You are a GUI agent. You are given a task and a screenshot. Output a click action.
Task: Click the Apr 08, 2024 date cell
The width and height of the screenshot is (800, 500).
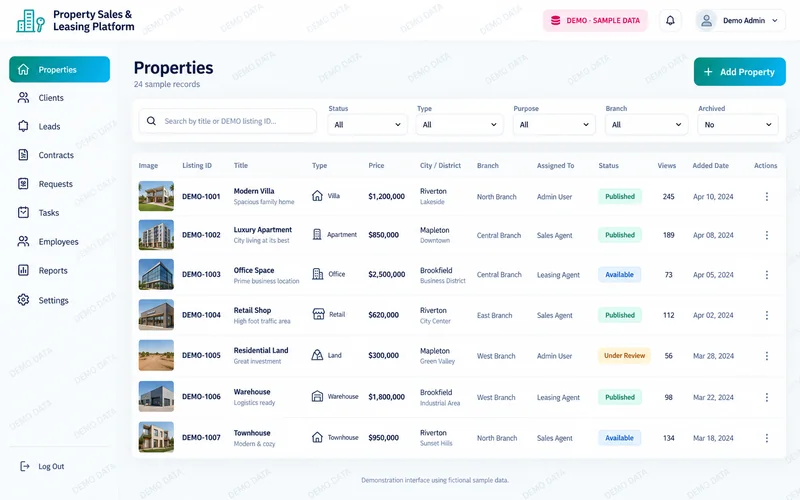713,235
